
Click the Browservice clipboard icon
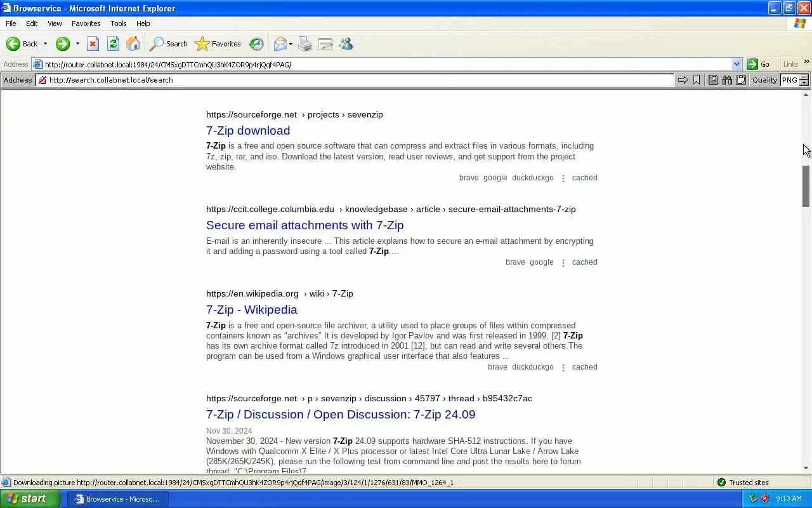click(741, 80)
